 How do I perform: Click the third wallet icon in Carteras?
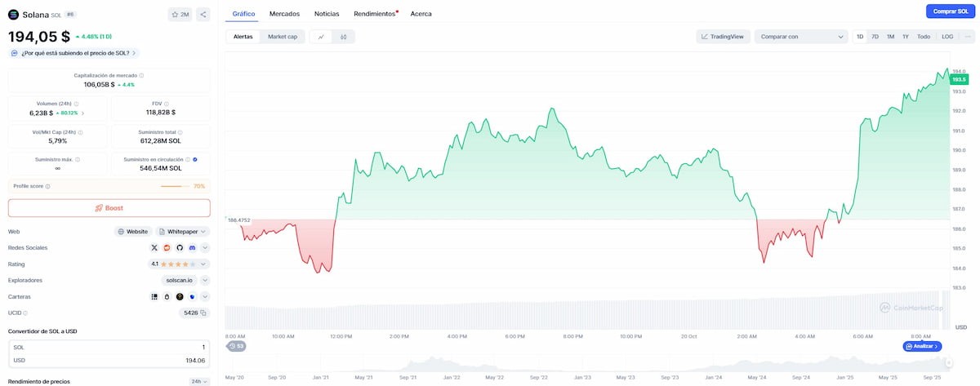tap(180, 296)
